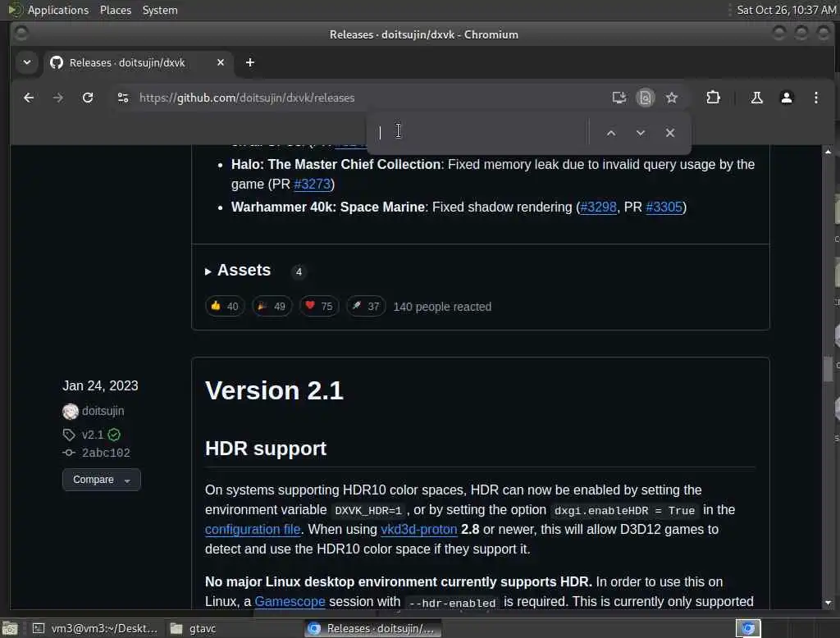Click the scrollbar up arrow
Viewport: 840px width, 638px height.
click(x=829, y=153)
